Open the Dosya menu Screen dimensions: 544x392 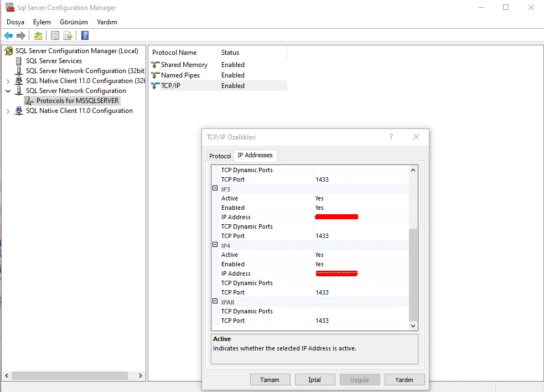[x=15, y=22]
